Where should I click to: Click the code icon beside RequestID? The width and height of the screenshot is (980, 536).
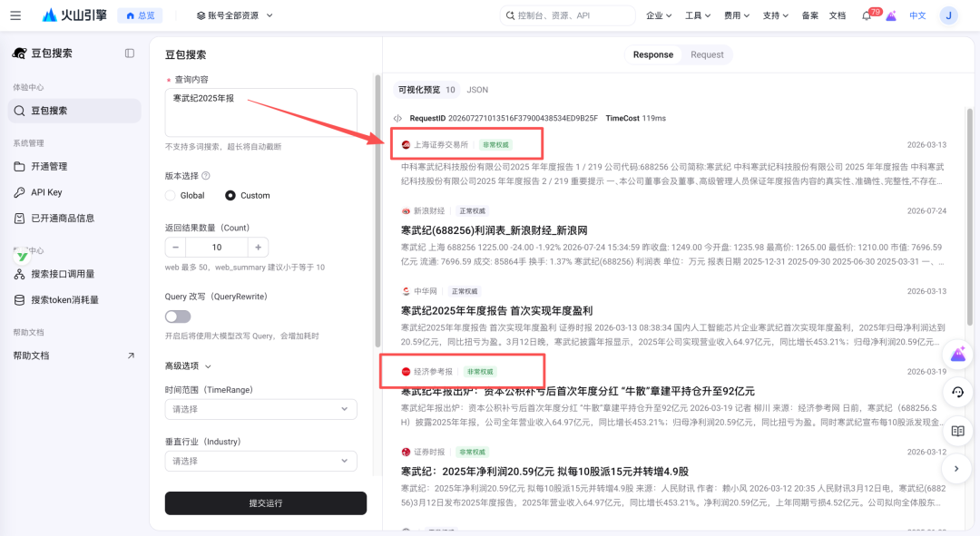(x=397, y=118)
